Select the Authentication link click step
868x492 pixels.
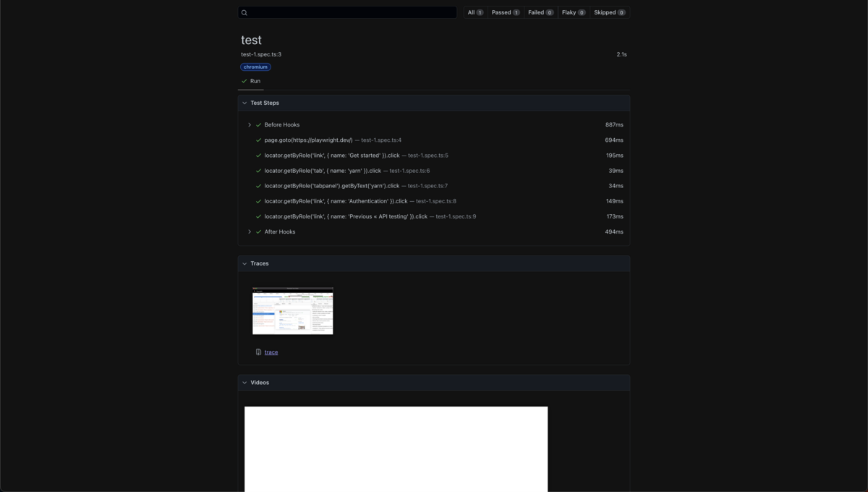click(434, 201)
